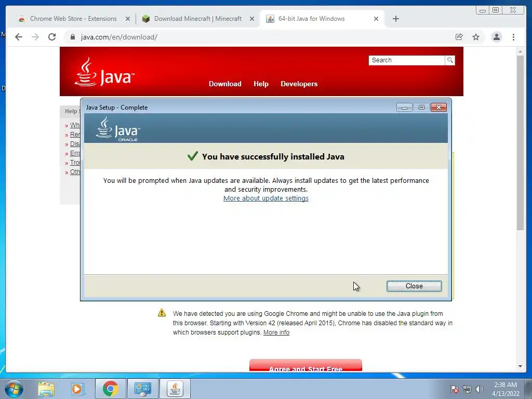
Task: Click the vertical scrollbar thumb
Action: [x=520, y=142]
